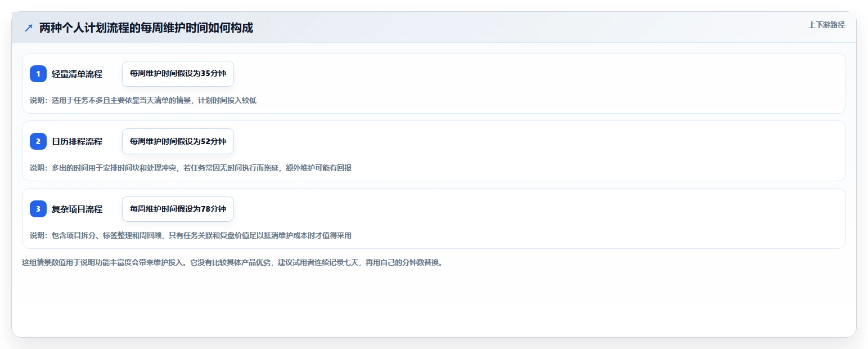Click the 上下游路径 label
Image resolution: width=868 pixels, height=349 pixels.
(826, 25)
